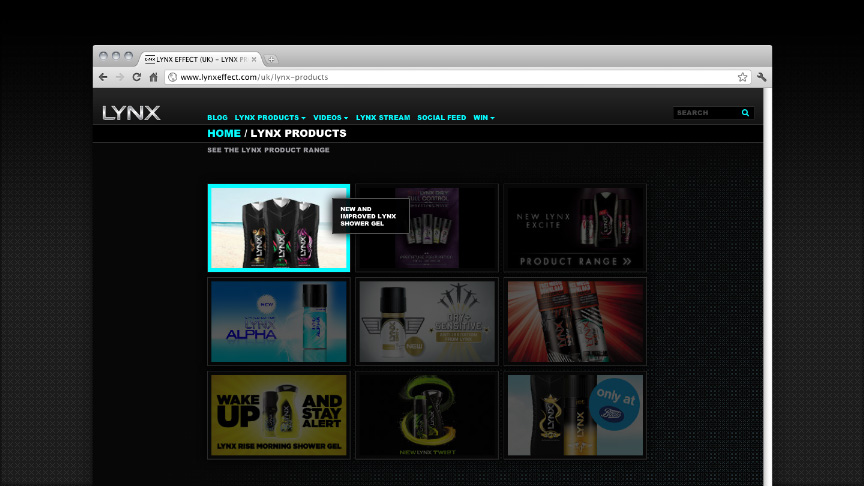Click the address bar URL

point(254,77)
